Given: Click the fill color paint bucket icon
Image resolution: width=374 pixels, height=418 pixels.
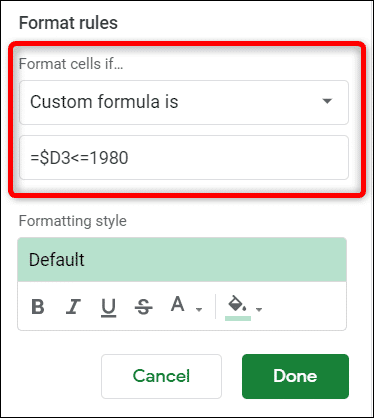Looking at the screenshot, I should coord(237,304).
